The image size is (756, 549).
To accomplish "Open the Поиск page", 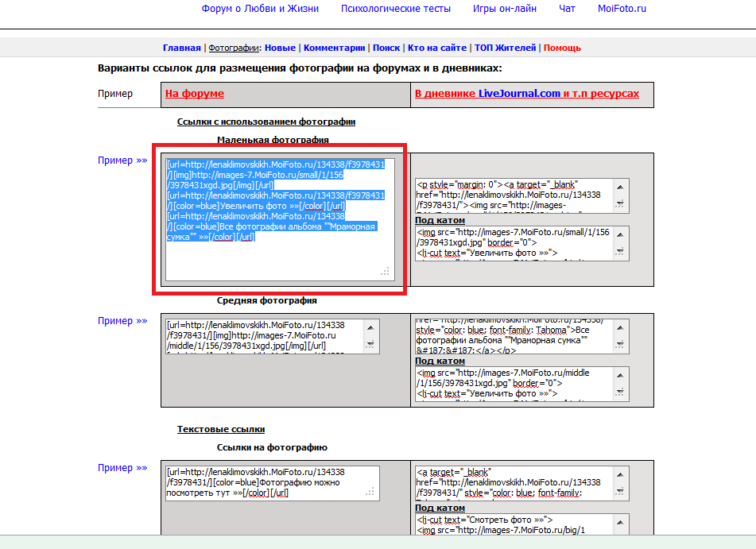I will [386, 48].
